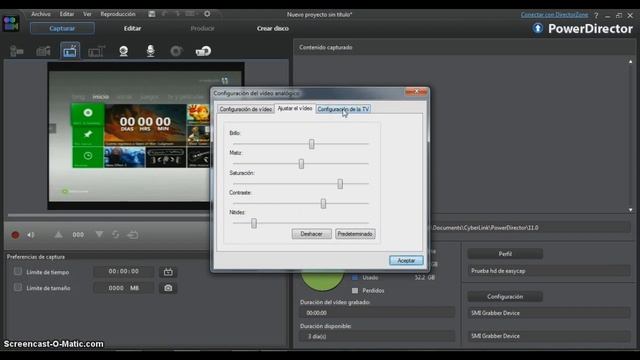Viewport: 640px width, 360px height.
Task: Close the analog video configuration dialog
Action: [x=416, y=92]
